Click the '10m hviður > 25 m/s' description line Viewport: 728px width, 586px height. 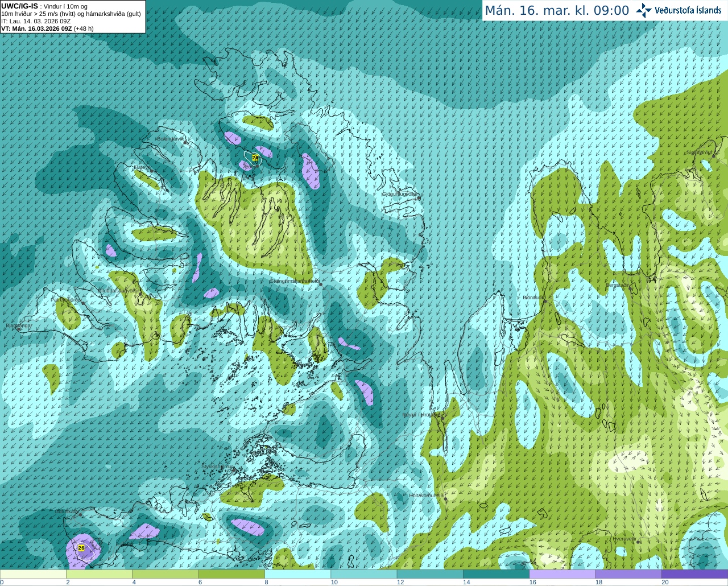tap(71, 14)
